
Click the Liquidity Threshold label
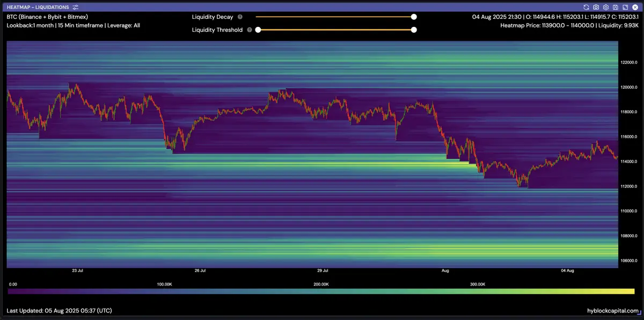point(217,30)
